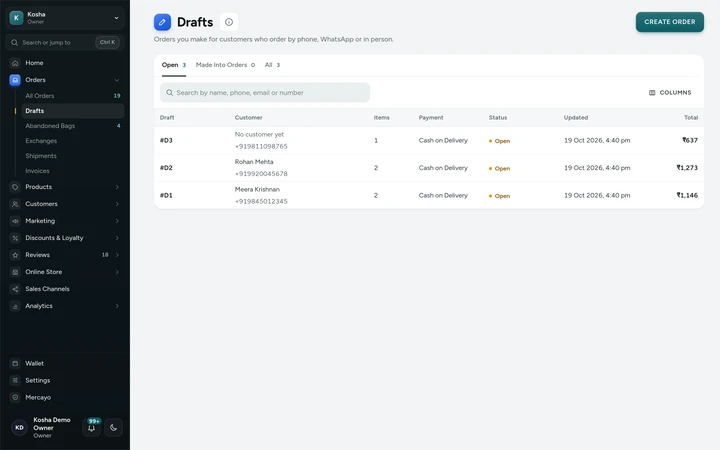This screenshot has width=720, height=450.
Task: Expand the Reviews submenu chevron
Action: click(x=117, y=255)
